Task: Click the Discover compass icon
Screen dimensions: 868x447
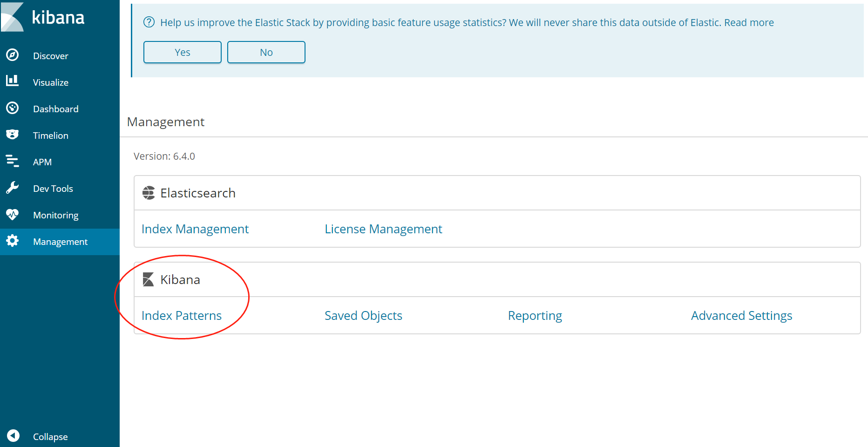Action: [x=13, y=55]
